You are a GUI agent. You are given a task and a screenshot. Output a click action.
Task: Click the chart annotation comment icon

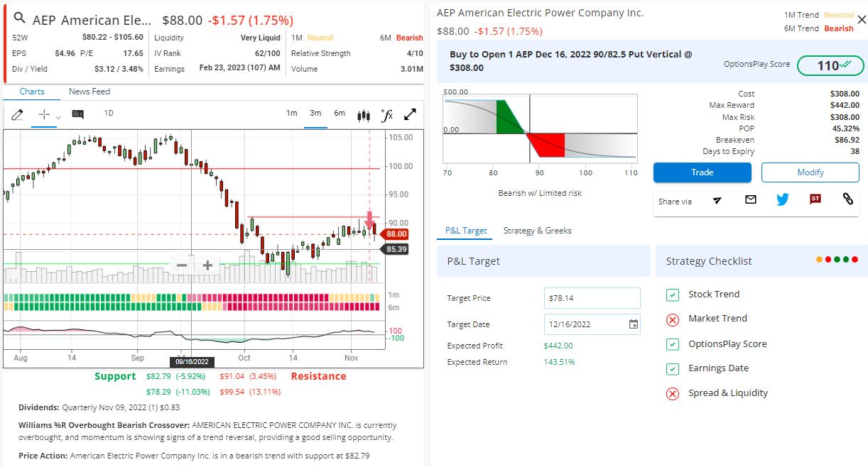click(x=78, y=114)
